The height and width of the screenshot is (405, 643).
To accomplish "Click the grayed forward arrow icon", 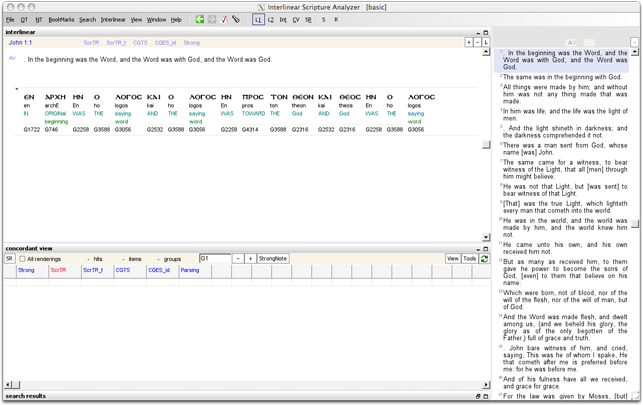I will pyautogui.click(x=212, y=19).
